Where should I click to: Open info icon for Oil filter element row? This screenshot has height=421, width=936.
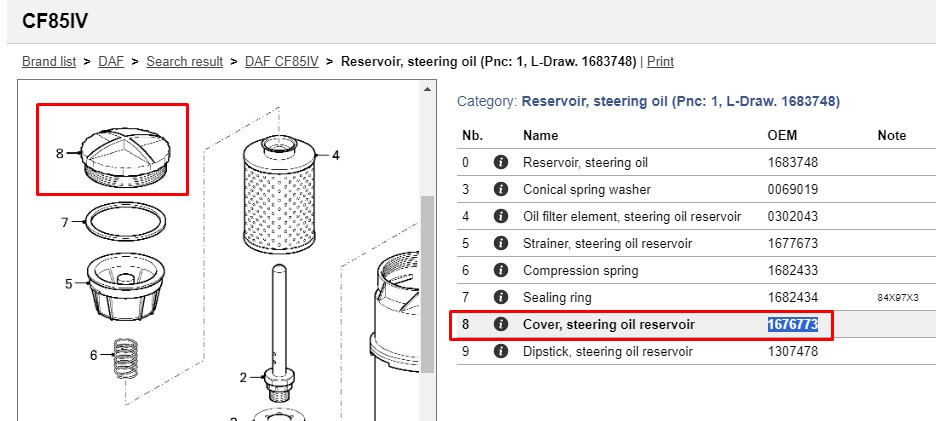tap(501, 216)
